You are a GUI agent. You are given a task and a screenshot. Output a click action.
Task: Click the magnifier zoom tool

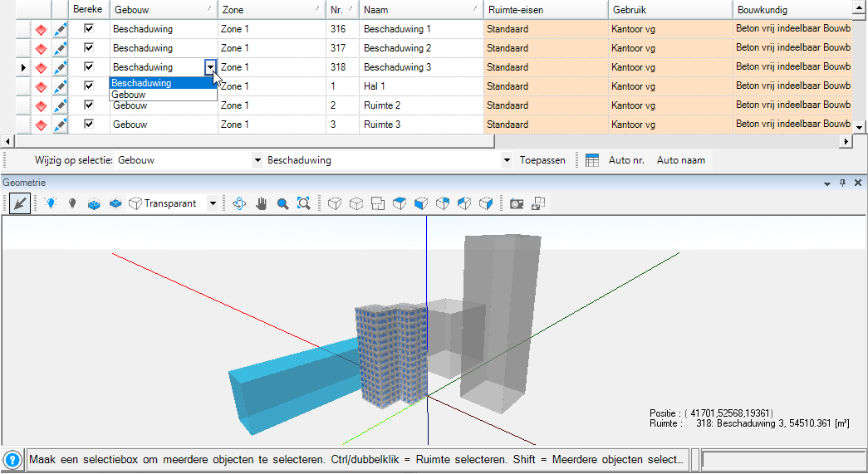click(282, 203)
